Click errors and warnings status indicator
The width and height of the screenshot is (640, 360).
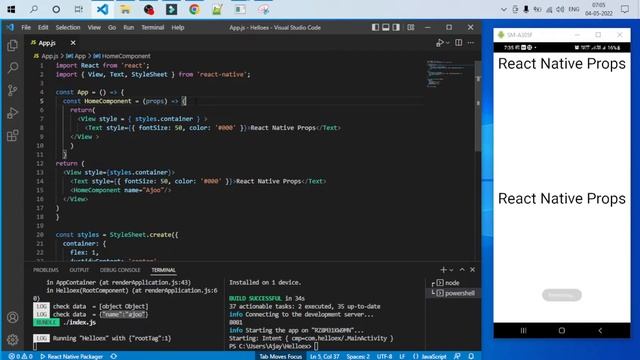20,356
